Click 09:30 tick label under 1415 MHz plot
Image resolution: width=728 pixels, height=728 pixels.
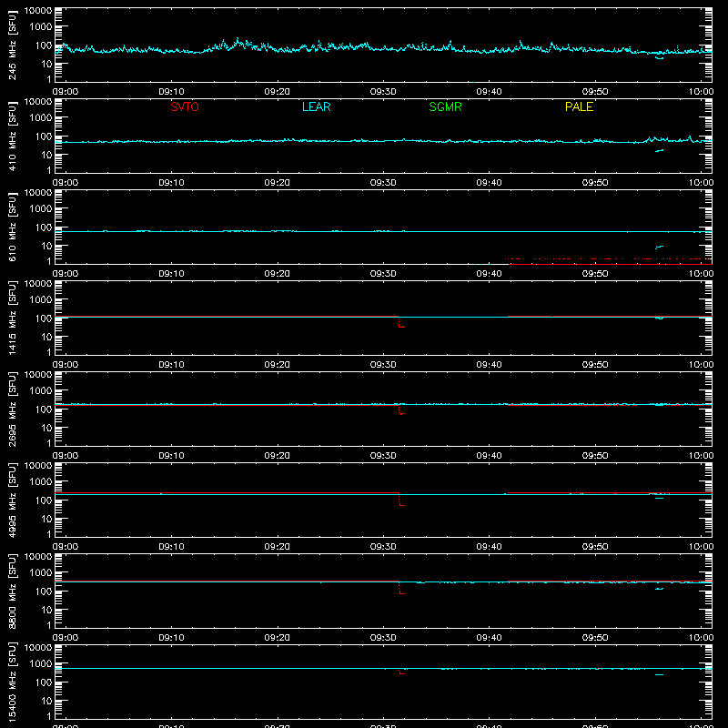383,365
